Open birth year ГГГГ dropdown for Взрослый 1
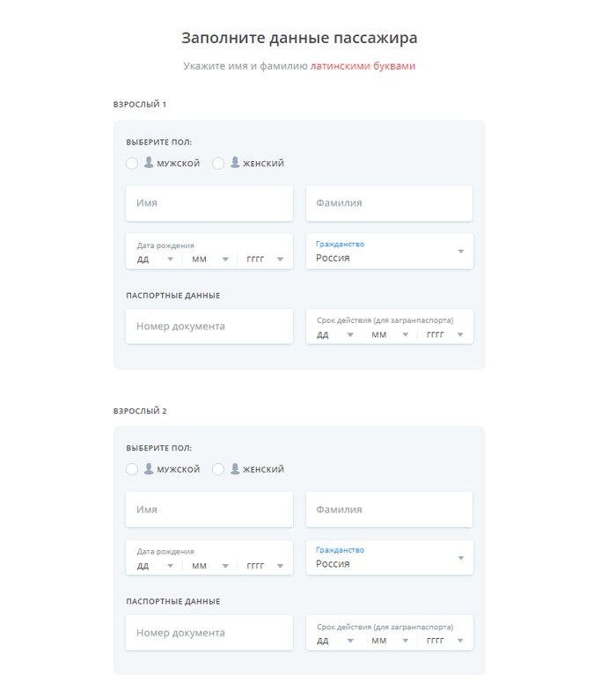This screenshot has height=675, width=616. point(265,260)
